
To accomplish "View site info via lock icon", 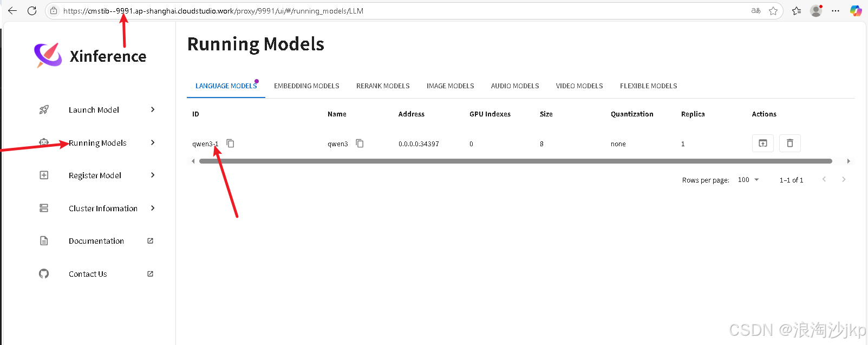I will tap(54, 11).
